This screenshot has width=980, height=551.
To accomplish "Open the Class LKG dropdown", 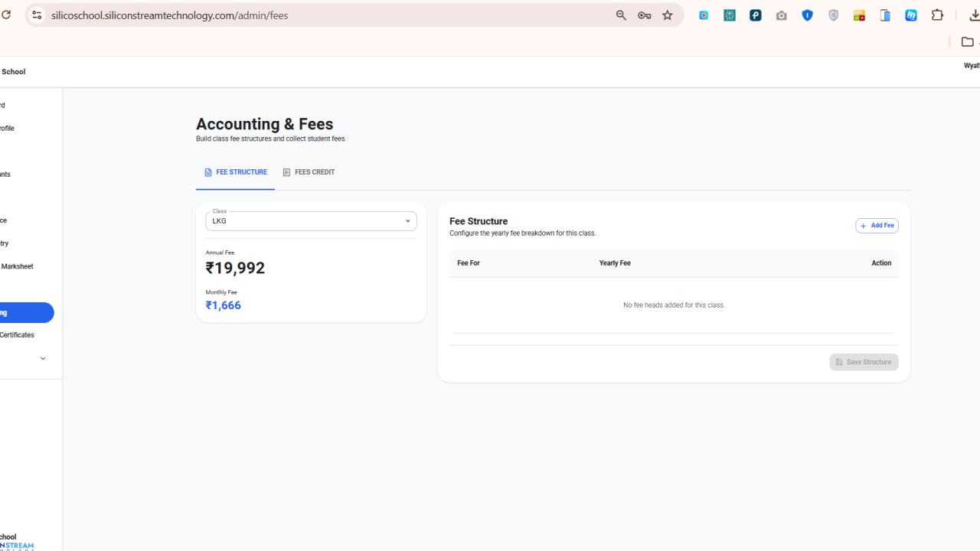I will coord(311,221).
